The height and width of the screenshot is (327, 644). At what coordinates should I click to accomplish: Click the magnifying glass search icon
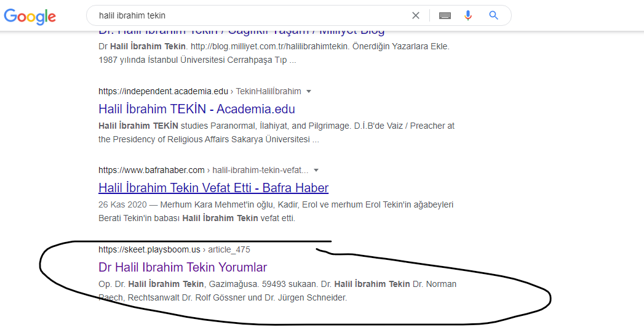tap(494, 15)
